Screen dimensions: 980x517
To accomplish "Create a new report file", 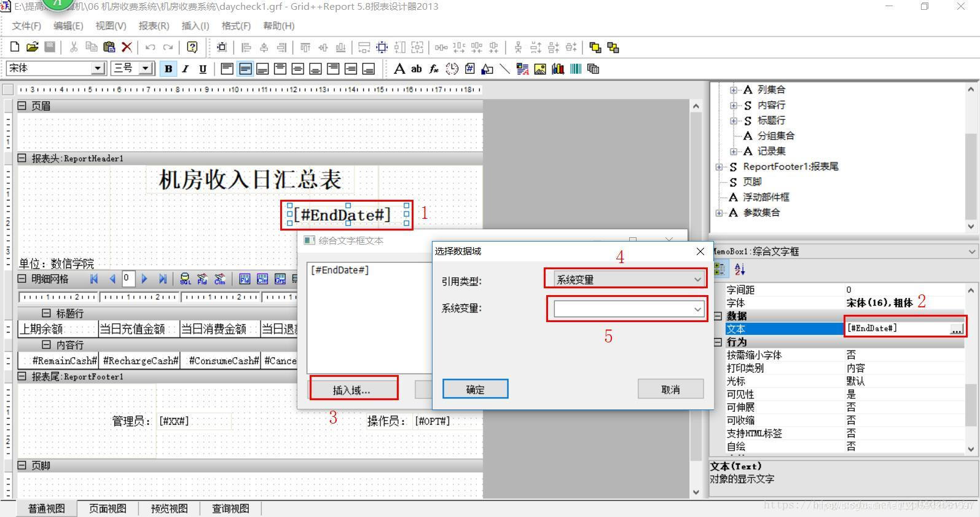I will point(15,47).
